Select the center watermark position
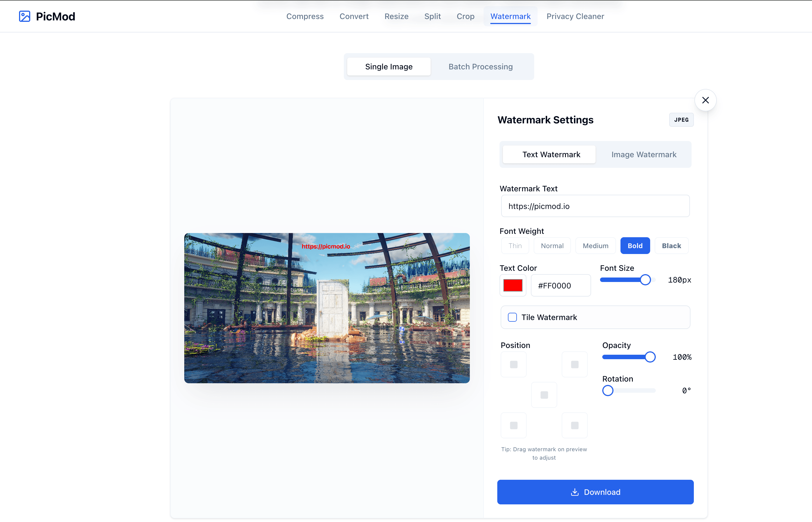 point(544,394)
